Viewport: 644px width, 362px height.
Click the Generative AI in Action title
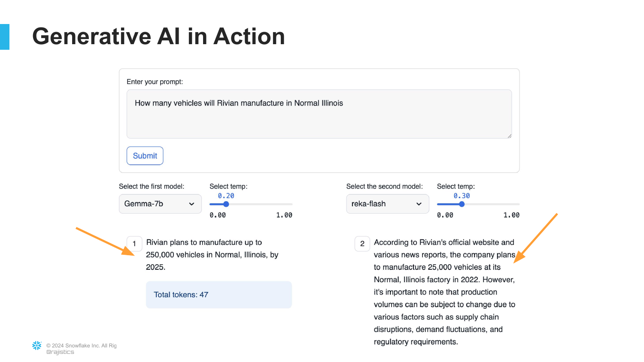(158, 36)
